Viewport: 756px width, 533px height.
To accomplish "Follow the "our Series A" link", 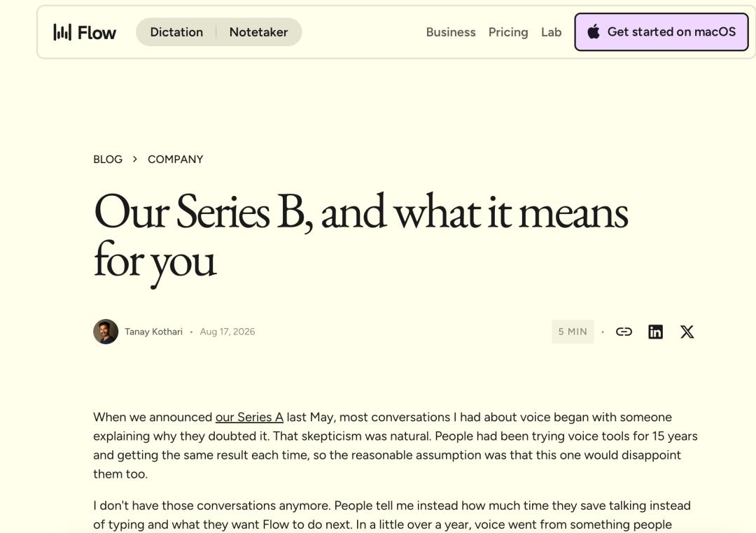I will pos(249,417).
